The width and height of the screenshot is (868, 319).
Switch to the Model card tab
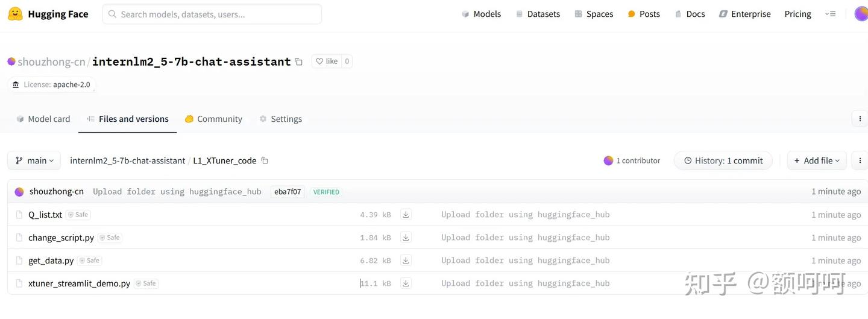point(43,119)
